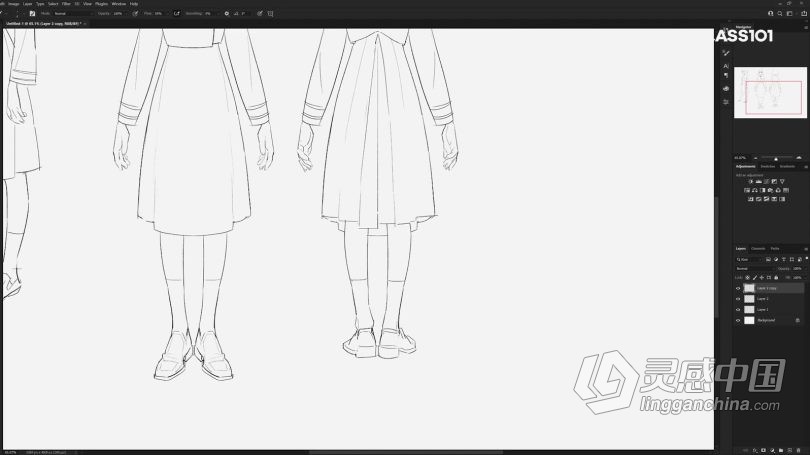Switch to the Swatches tab
The image size is (810, 455).
(768, 166)
